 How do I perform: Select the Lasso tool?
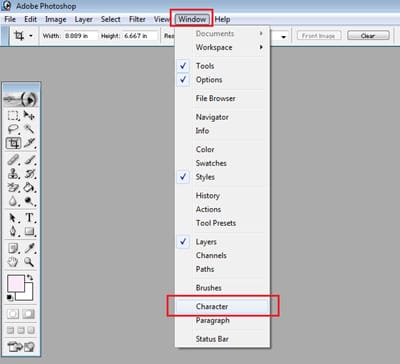[x=13, y=129]
